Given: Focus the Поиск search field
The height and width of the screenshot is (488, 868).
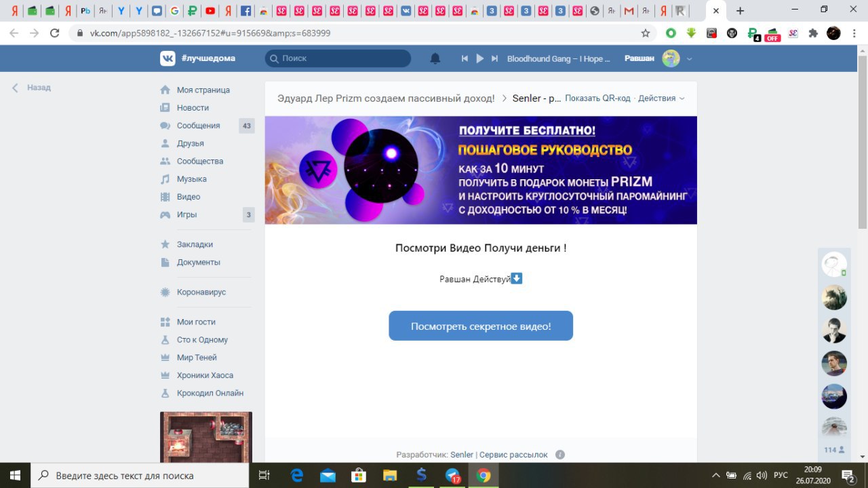Looking at the screenshot, I should pos(338,58).
